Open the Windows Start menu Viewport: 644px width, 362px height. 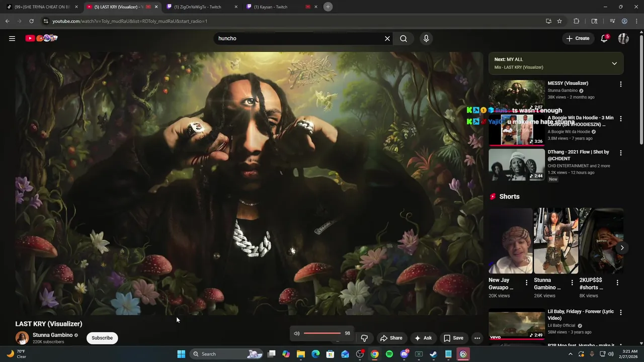coord(181,354)
